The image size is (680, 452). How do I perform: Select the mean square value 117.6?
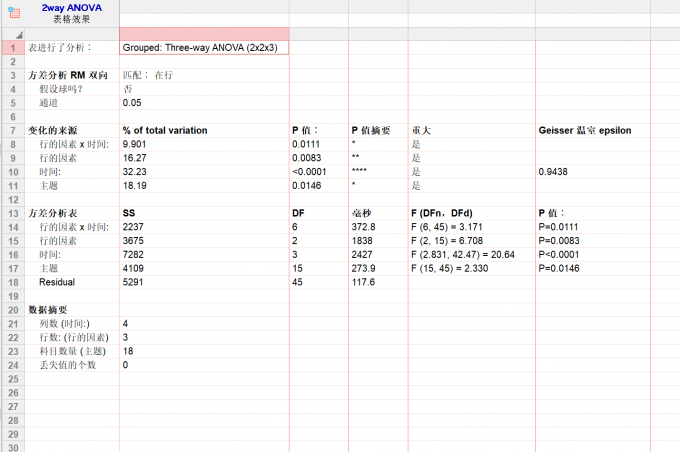coord(363,282)
